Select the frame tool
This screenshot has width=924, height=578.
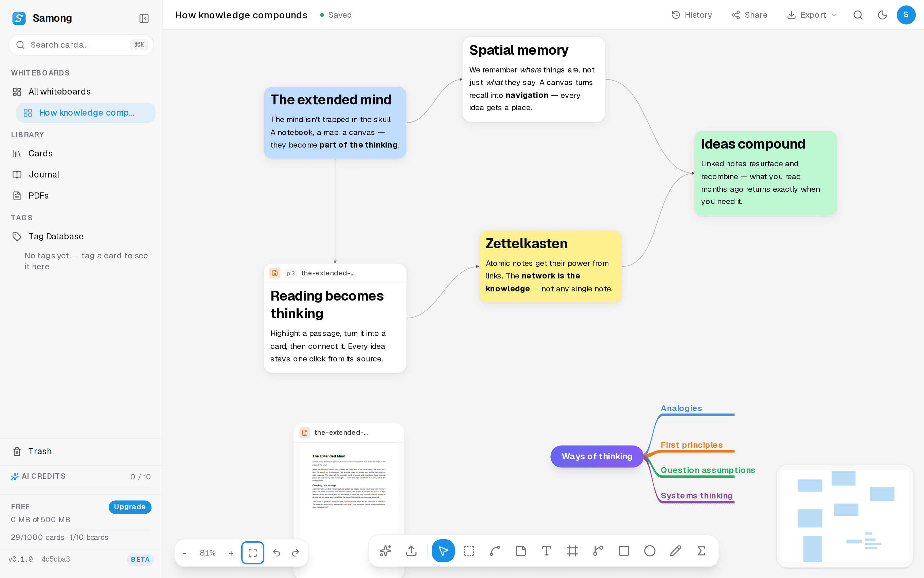(x=572, y=551)
